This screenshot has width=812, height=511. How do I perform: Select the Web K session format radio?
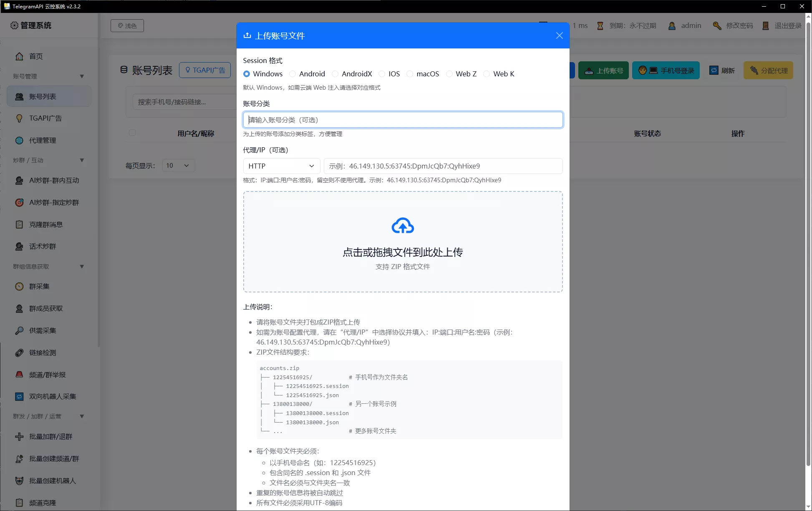(x=487, y=74)
